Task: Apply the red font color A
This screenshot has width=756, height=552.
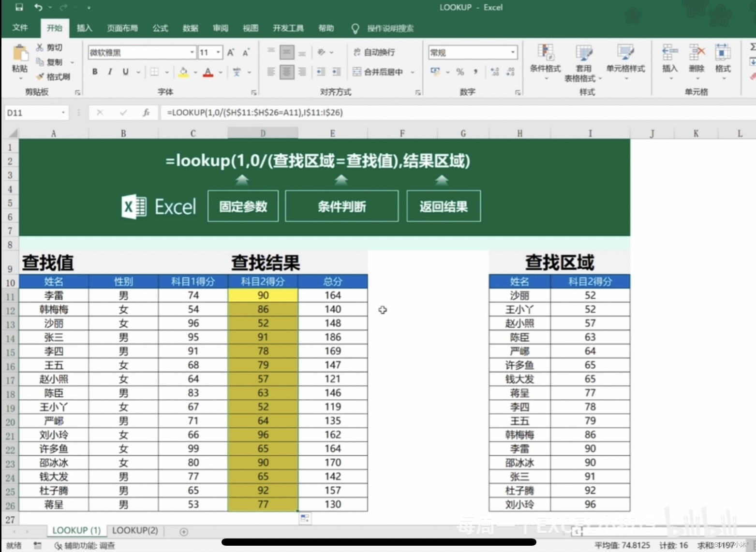Action: [x=208, y=72]
